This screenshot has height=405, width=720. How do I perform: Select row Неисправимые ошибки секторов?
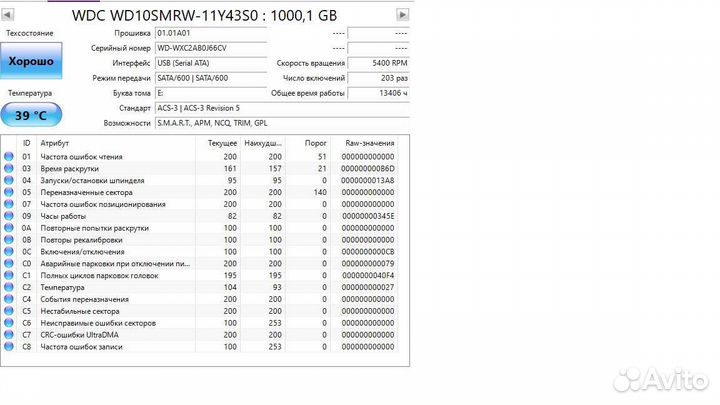pos(200,323)
